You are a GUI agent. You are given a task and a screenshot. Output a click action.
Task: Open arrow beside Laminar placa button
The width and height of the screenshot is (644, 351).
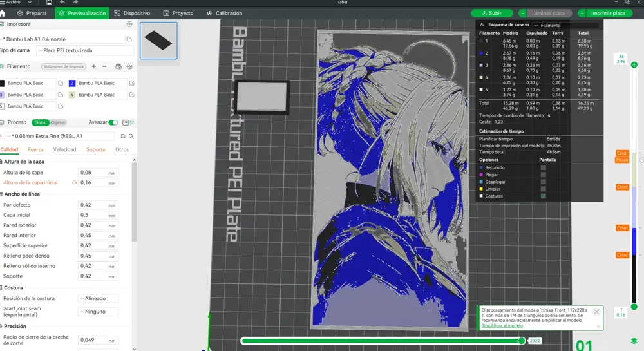pyautogui.click(x=522, y=13)
